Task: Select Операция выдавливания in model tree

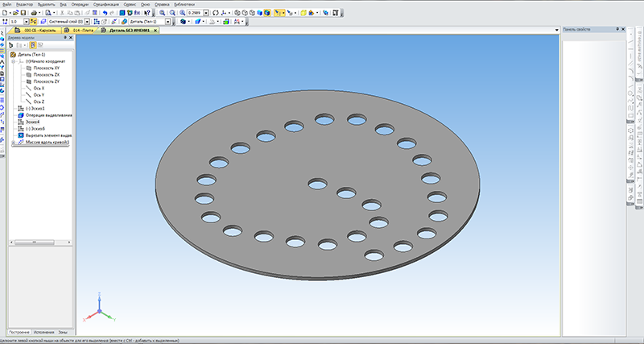Action: click(48, 115)
